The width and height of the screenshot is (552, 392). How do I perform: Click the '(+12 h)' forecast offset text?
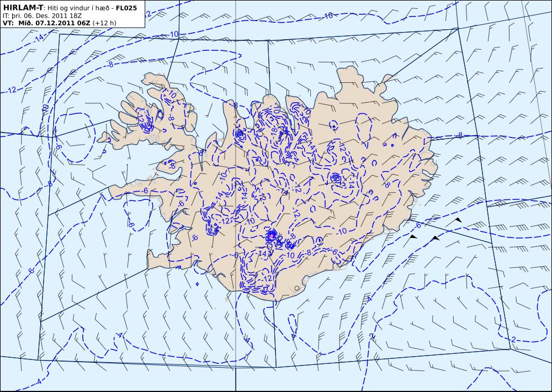104,23
